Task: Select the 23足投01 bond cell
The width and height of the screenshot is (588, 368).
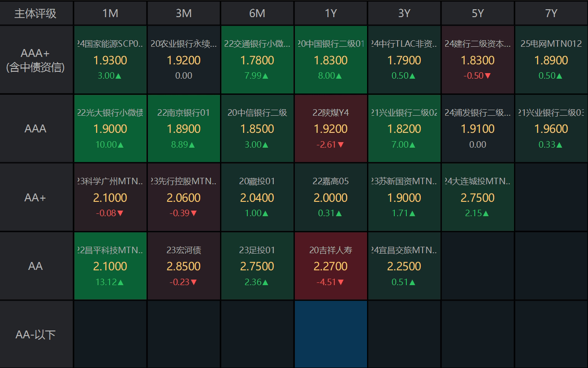Action: pos(257,266)
